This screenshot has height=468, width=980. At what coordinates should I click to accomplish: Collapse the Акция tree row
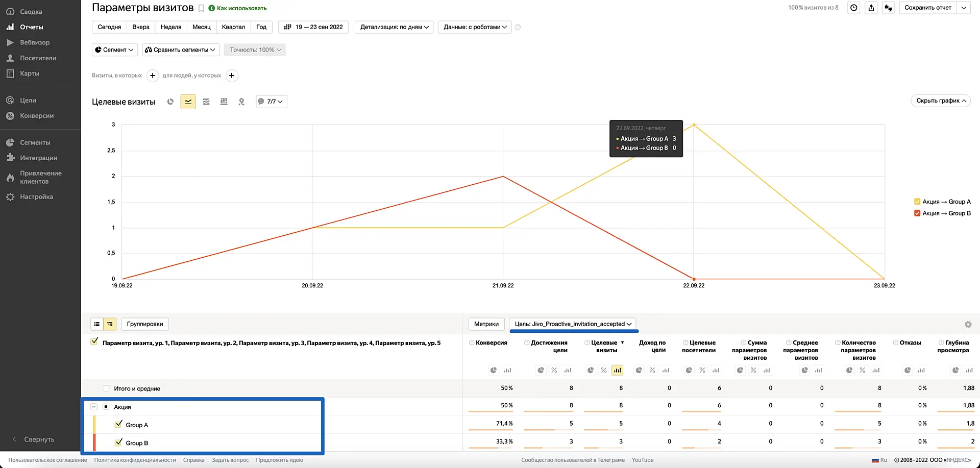tap(94, 407)
